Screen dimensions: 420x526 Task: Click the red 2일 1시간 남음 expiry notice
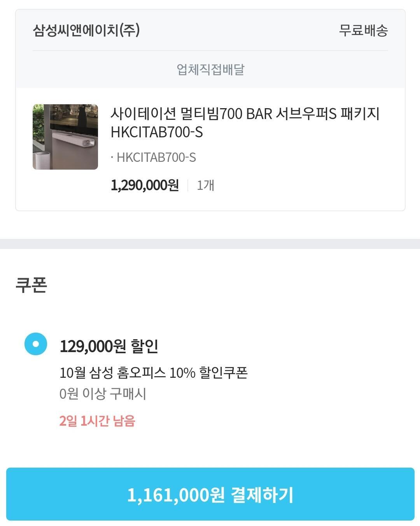[x=97, y=421]
